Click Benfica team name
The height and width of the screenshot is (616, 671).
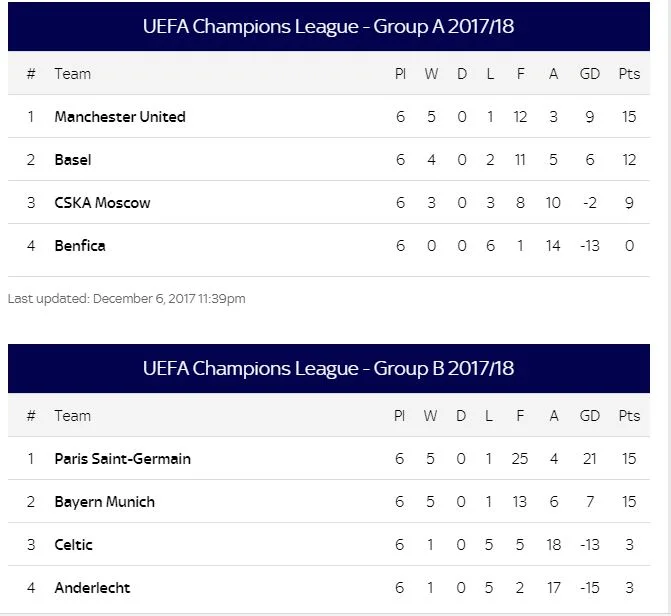point(80,246)
